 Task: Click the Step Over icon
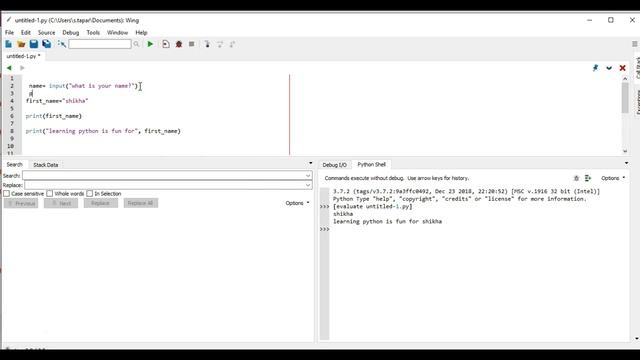(220, 44)
